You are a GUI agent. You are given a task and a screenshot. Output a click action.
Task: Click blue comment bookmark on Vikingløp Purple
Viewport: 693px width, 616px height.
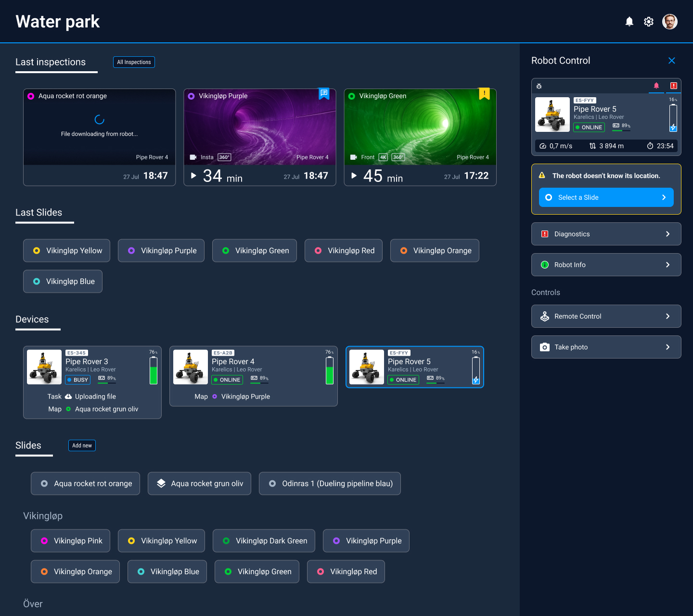[324, 93]
